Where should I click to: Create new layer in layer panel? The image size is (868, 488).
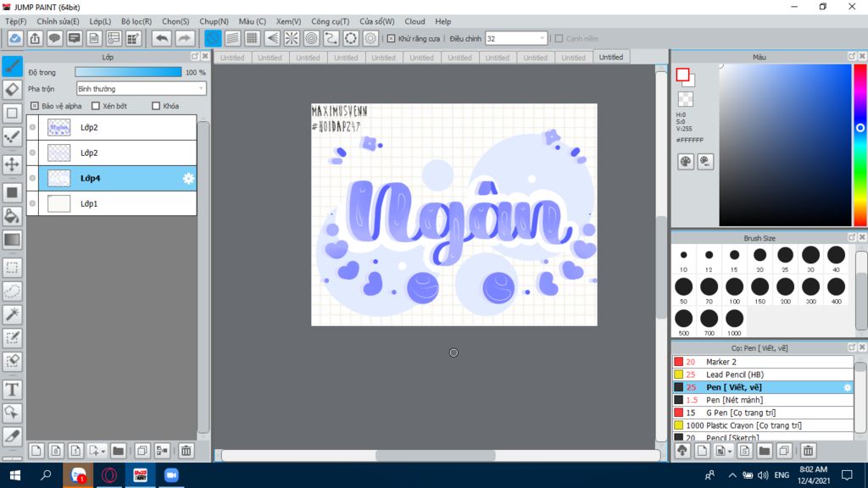coord(36,451)
